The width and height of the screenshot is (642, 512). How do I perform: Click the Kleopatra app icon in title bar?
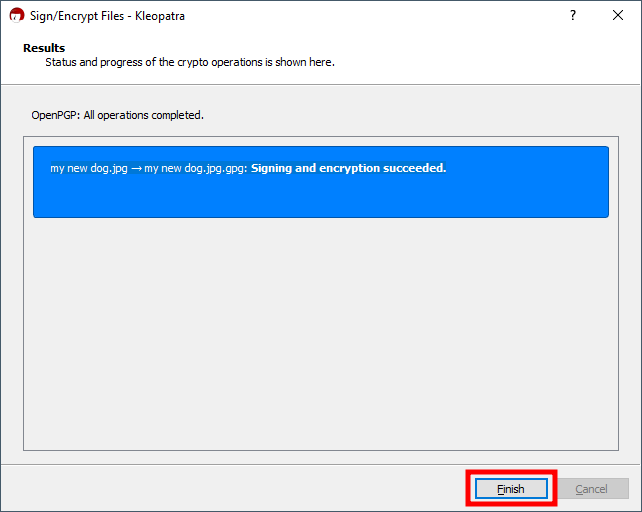[16, 16]
